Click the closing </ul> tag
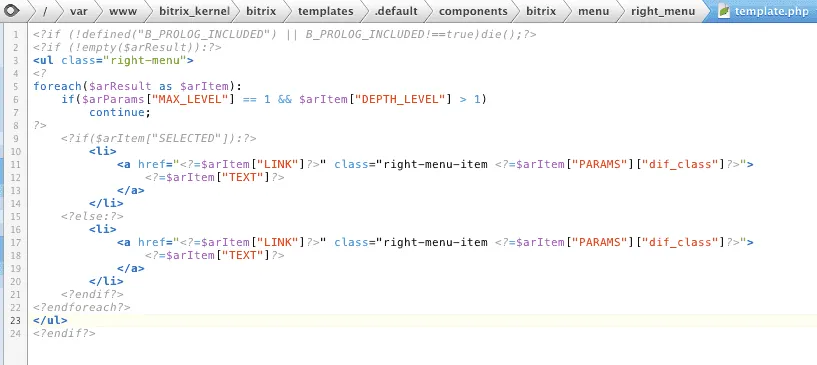The image size is (817, 365). tap(51, 321)
